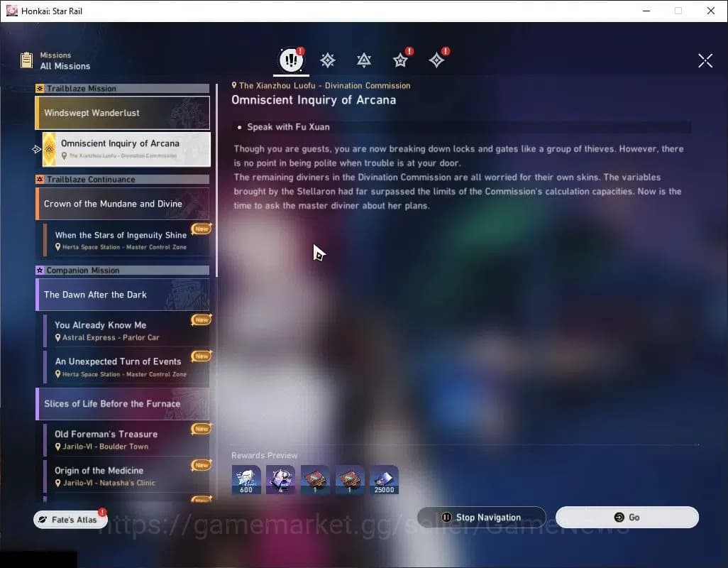
Task: Click Stop Navigation button
Action: (482, 517)
